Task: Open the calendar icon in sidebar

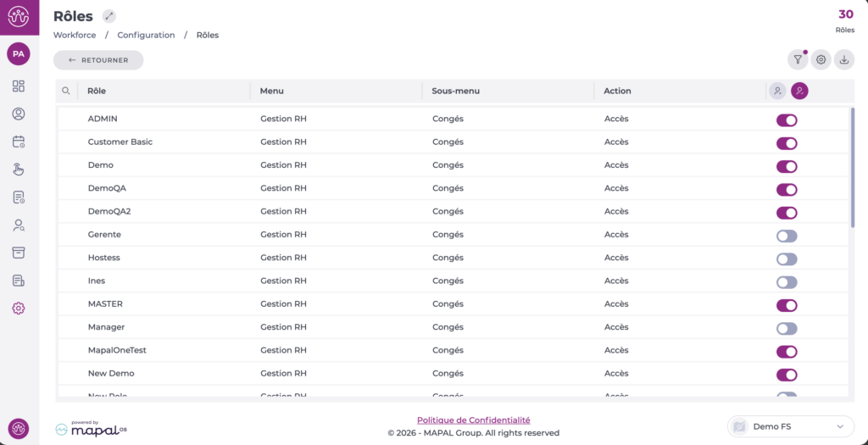Action: pos(19,142)
